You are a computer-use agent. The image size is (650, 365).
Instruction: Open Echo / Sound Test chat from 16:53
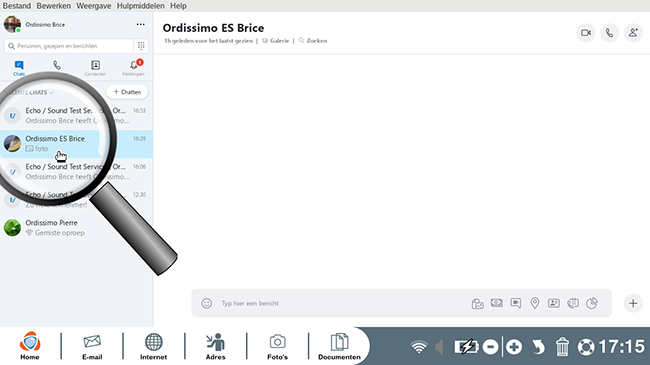76,116
